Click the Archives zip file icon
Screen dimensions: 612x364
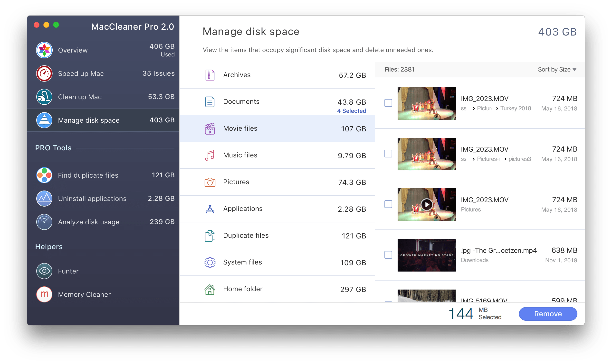(x=210, y=75)
